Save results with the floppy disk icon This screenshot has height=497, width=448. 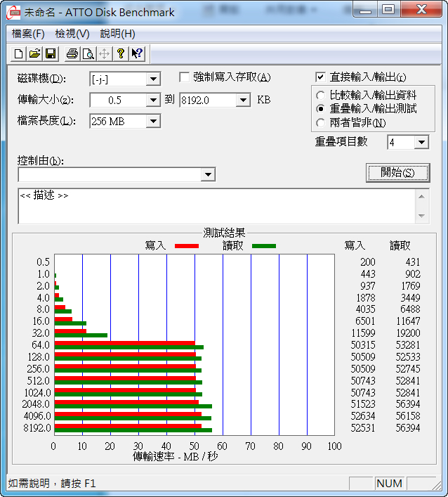[51, 53]
